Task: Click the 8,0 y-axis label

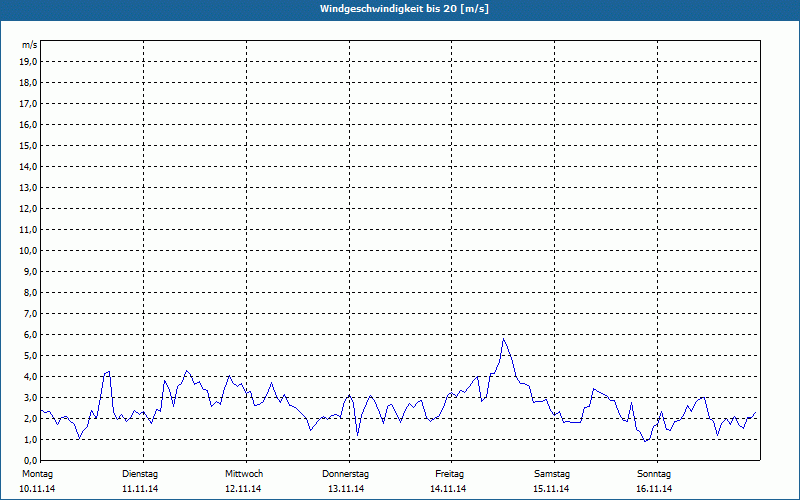Action: [x=29, y=293]
